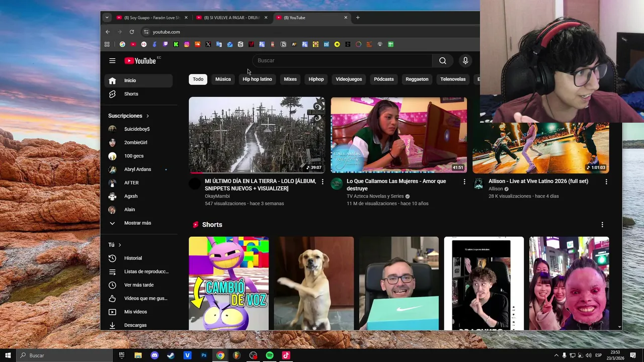Open the dancing dog short
This screenshot has height=362, width=644.
coord(314,284)
